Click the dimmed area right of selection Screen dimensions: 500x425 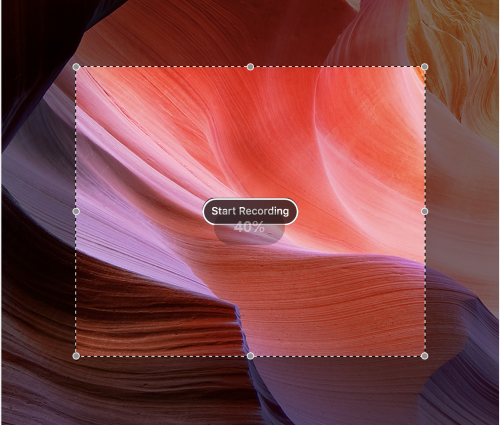point(462,211)
